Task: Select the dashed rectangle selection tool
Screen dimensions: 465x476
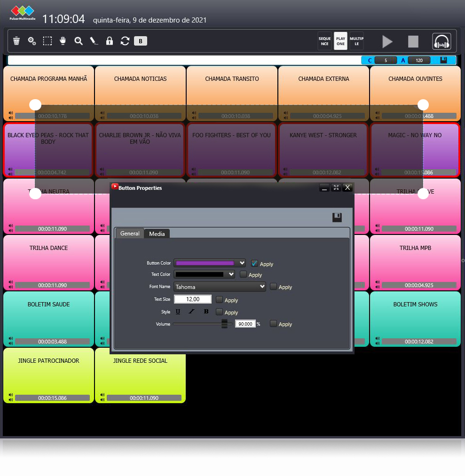Action: tap(47, 41)
